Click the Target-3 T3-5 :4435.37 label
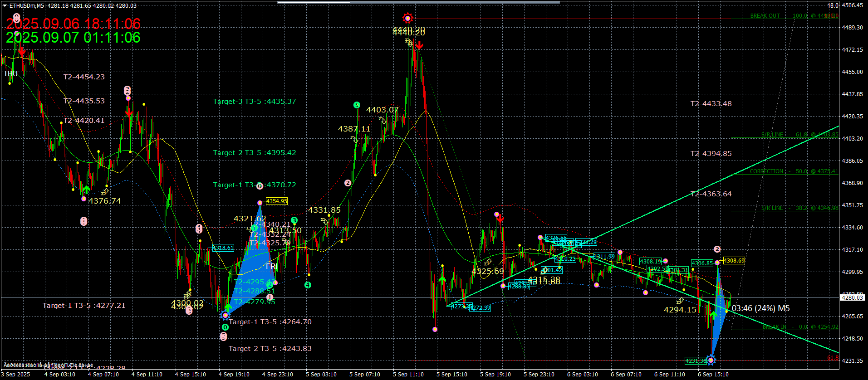This screenshot has height=380, width=868. point(255,102)
